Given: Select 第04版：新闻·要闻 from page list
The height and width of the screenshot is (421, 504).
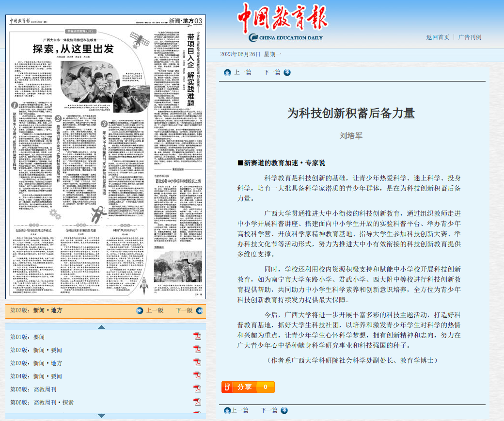Looking at the screenshot, I should point(36,376).
